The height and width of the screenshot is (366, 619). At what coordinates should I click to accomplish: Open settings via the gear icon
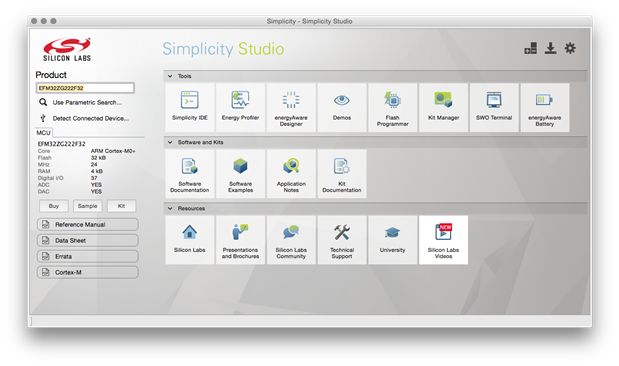[570, 48]
